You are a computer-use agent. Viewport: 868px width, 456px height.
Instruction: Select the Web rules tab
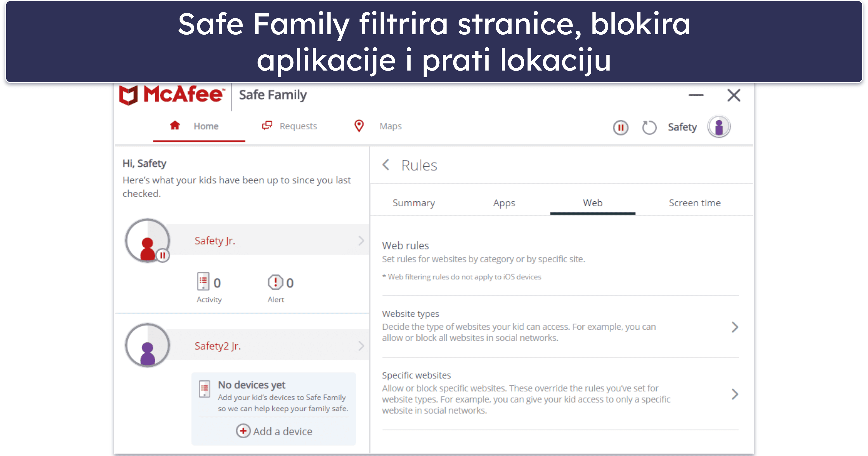pos(593,203)
